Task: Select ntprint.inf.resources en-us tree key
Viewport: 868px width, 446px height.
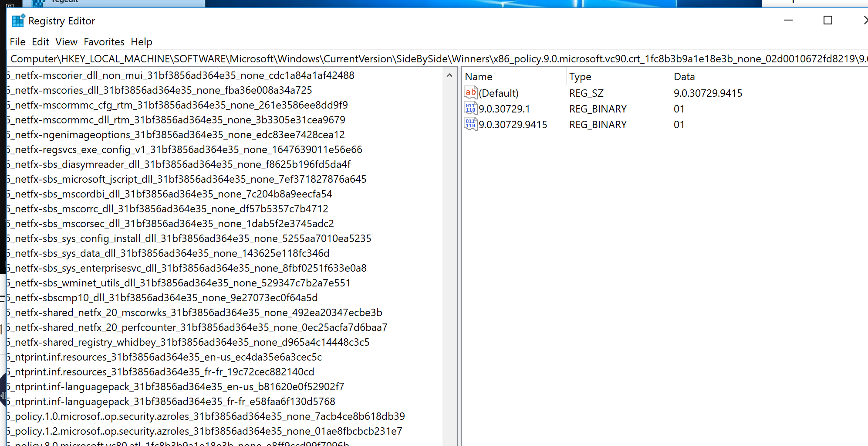Action: (x=165, y=357)
